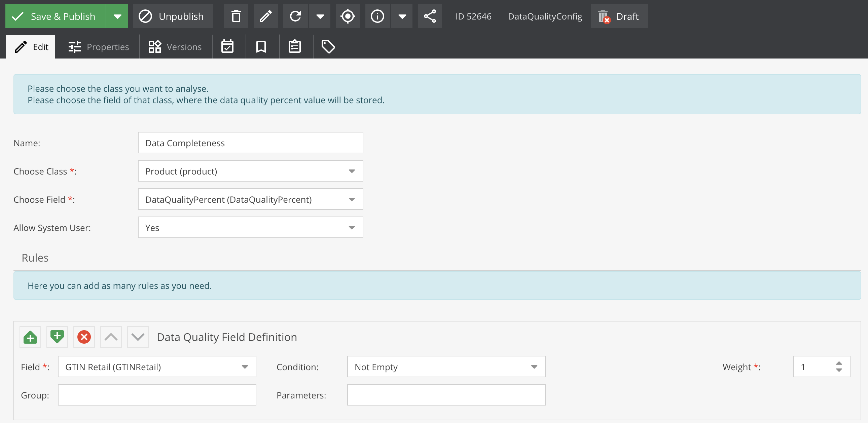Viewport: 868px width, 423px height.
Task: Expand Save & Publish dropdown arrow
Action: pos(117,16)
